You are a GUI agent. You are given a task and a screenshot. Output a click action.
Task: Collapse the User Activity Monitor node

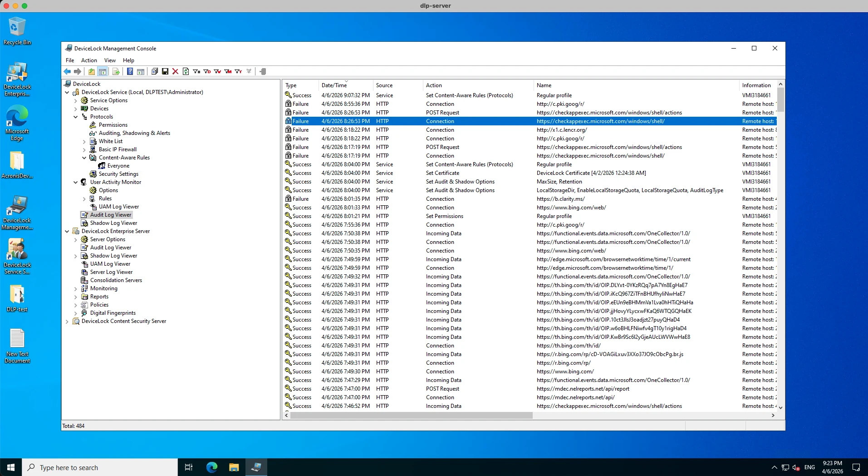pos(76,182)
